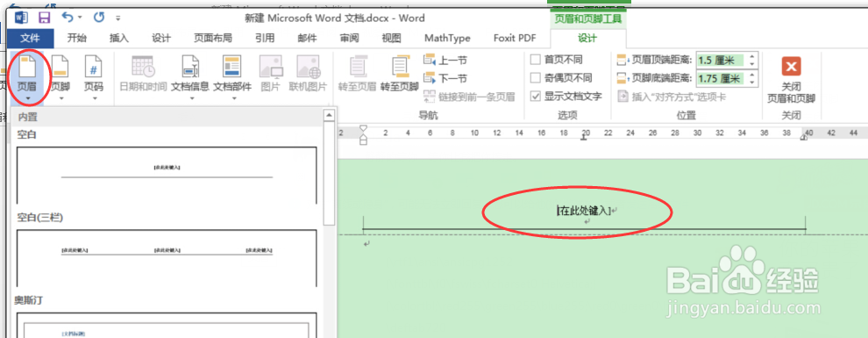Switch to the 视图 tab

click(x=391, y=38)
